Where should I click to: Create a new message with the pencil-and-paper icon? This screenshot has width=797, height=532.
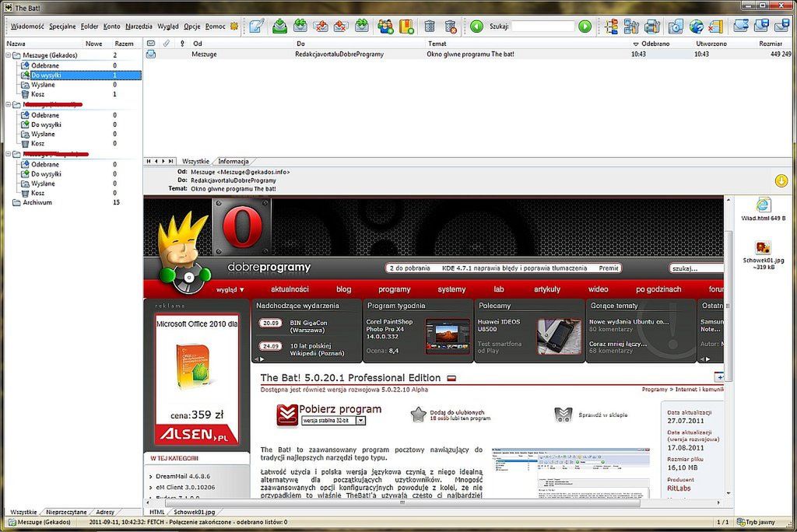[257, 26]
